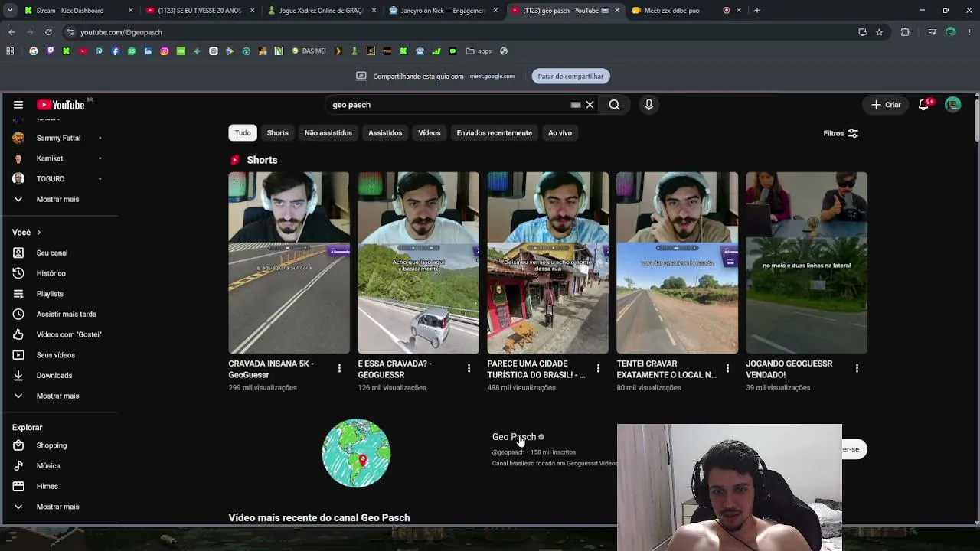Reload the page in the browser

(48, 32)
